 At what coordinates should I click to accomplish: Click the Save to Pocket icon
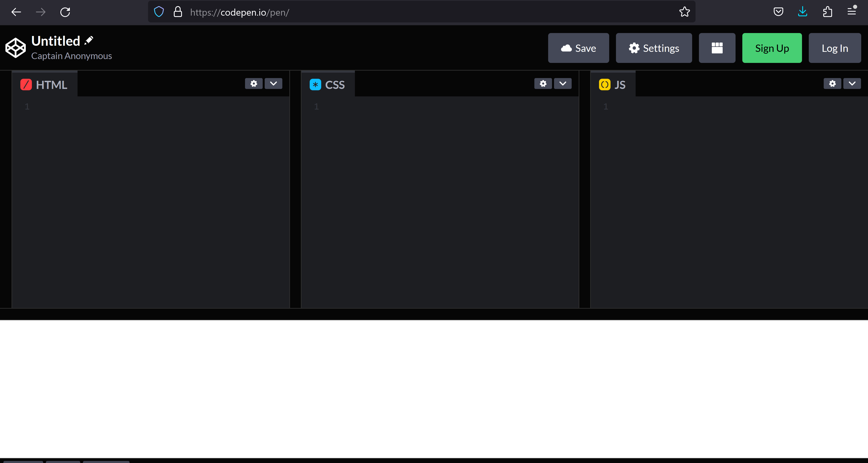pyautogui.click(x=778, y=12)
